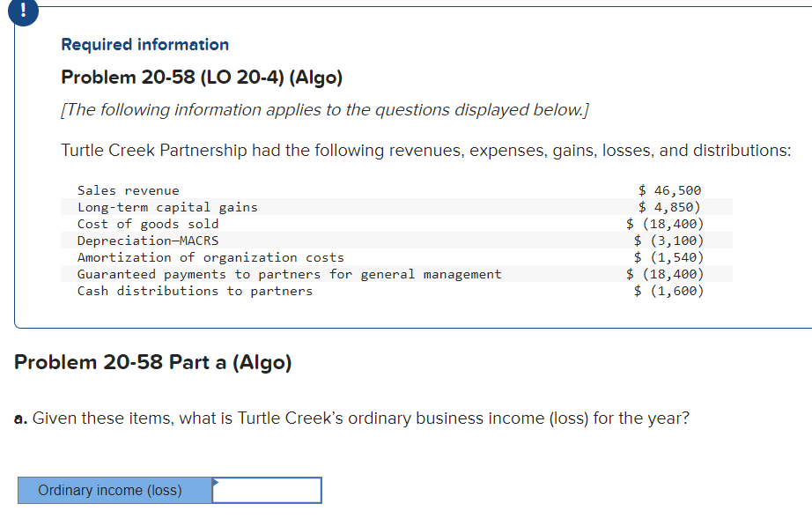Click inside the Ordinary income (loss) input box
Viewport: 812px width, 526px height.
click(x=266, y=490)
